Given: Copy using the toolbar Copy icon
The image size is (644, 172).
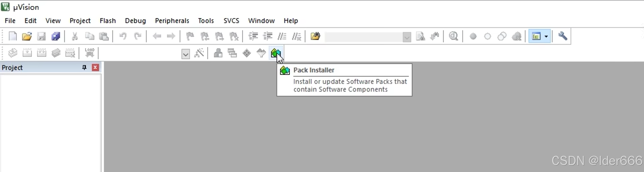Looking at the screenshot, I should [x=90, y=36].
